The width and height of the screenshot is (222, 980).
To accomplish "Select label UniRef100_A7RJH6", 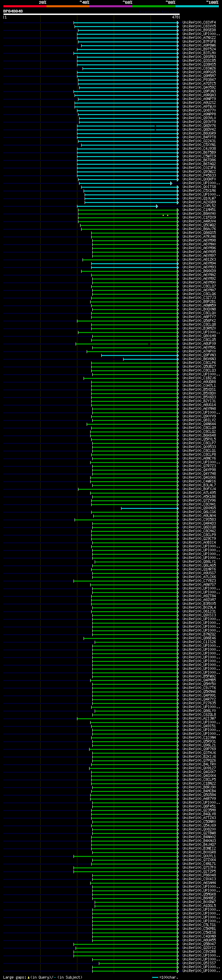I will (x=199, y=237).
